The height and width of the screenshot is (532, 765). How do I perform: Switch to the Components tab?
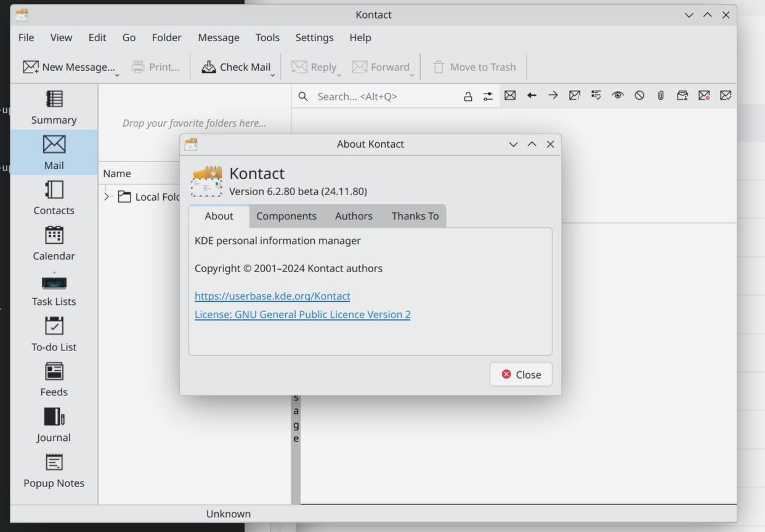(x=286, y=216)
